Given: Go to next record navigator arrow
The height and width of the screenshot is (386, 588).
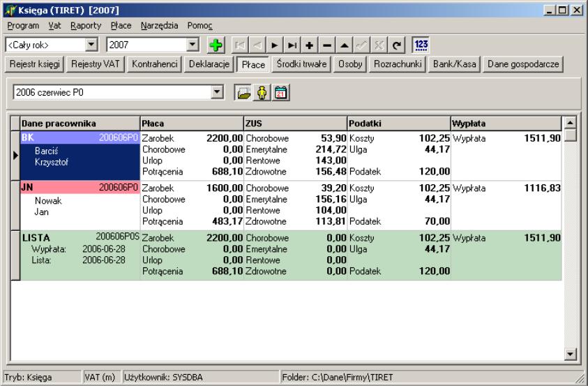Looking at the screenshot, I should point(275,45).
